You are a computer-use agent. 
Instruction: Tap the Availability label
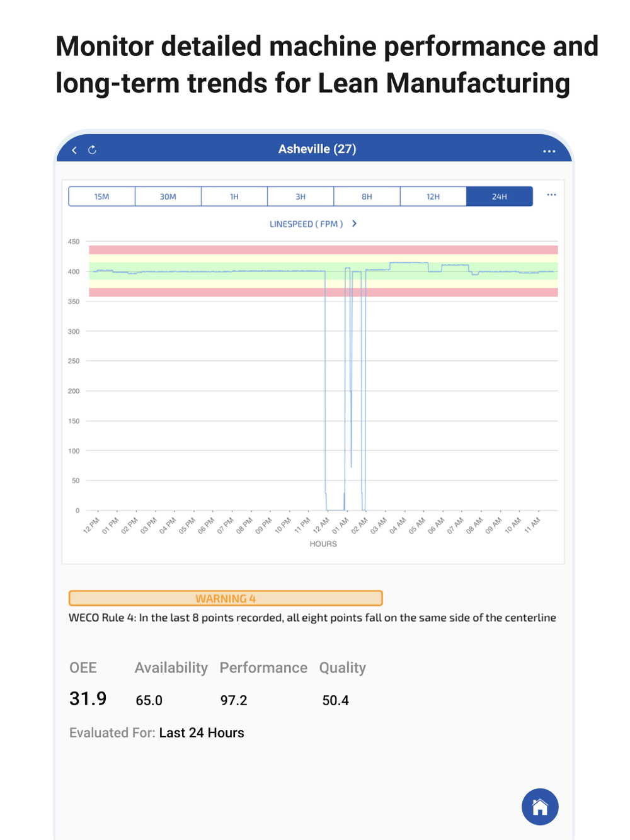pyautogui.click(x=171, y=668)
